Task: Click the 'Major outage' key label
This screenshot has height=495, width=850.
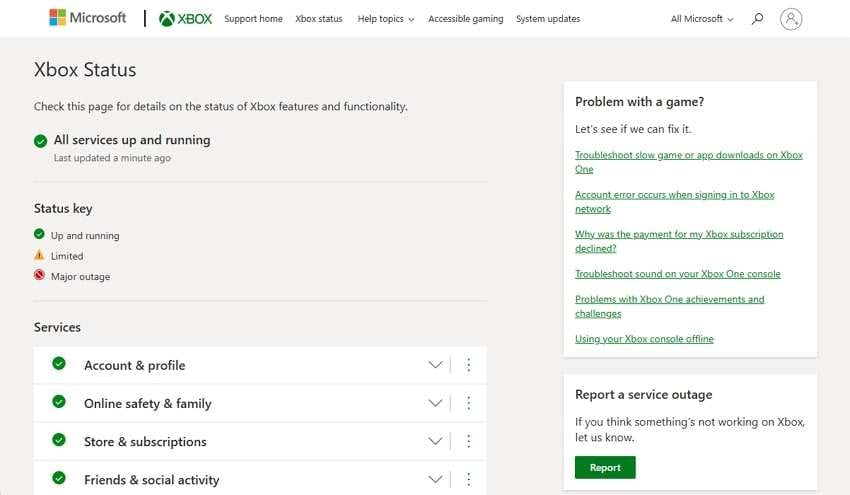Action: pos(80,277)
